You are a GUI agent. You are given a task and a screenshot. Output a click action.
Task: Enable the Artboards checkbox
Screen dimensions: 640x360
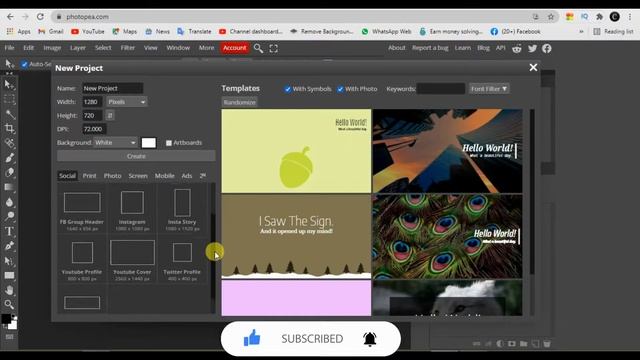point(169,143)
